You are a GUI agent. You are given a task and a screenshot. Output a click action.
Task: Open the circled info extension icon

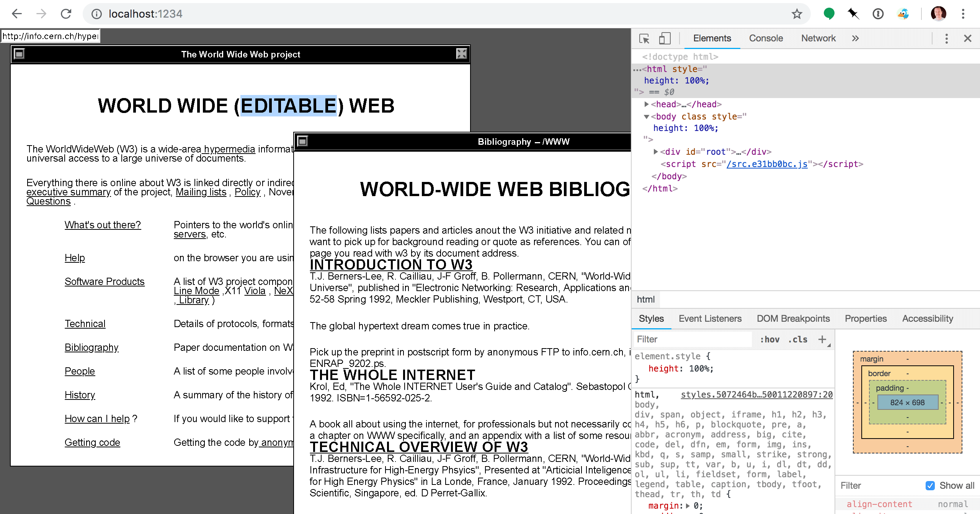coord(878,14)
